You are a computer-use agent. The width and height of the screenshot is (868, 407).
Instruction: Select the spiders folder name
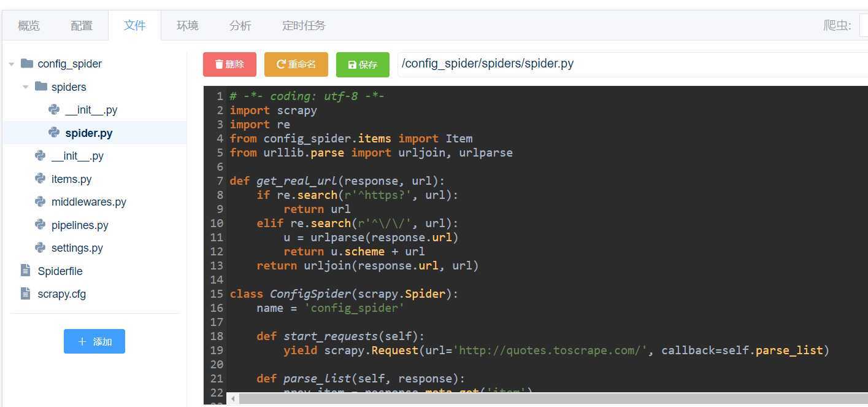tap(69, 87)
